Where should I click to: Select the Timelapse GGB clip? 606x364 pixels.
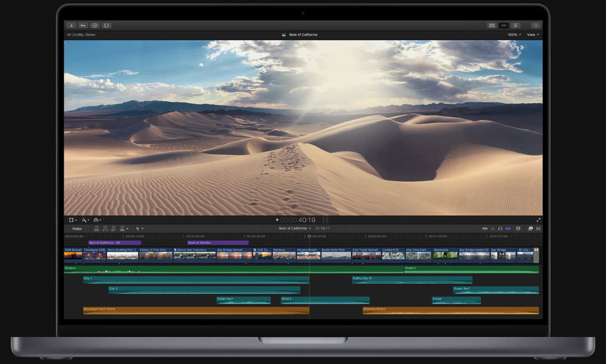click(x=95, y=256)
